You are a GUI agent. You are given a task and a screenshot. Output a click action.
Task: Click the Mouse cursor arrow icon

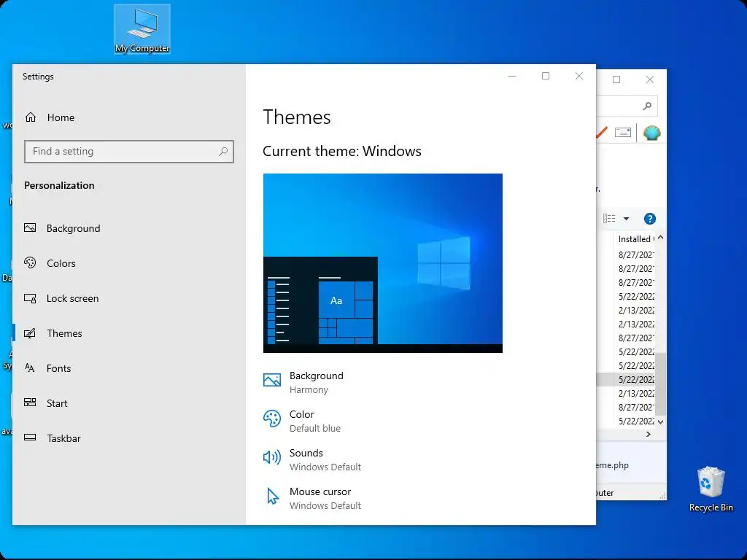pos(273,496)
